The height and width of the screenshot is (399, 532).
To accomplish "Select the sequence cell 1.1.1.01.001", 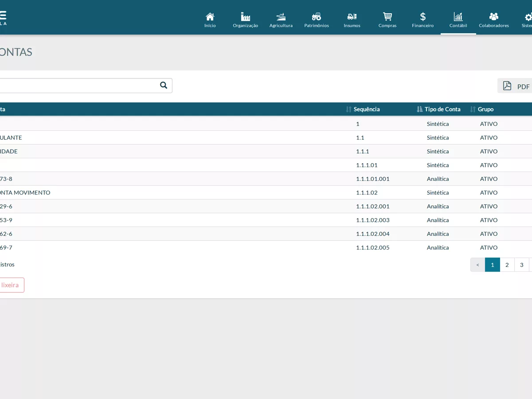I will [x=372, y=179].
